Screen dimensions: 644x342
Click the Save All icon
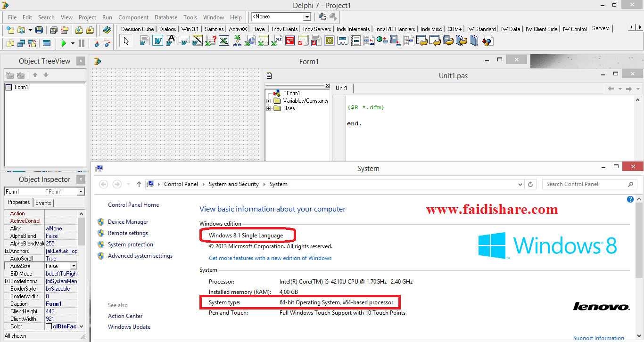tap(54, 30)
